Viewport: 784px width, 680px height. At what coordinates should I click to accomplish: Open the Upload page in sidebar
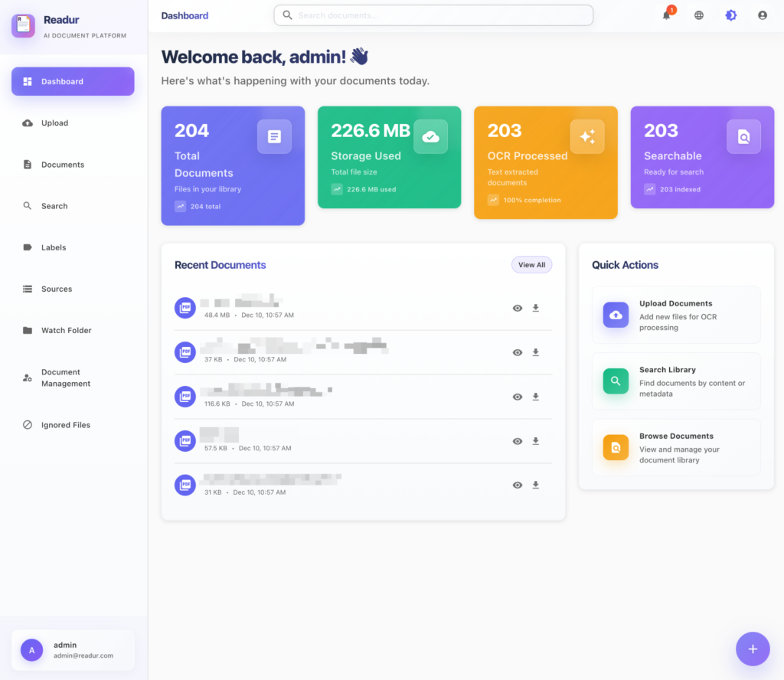[x=54, y=123]
